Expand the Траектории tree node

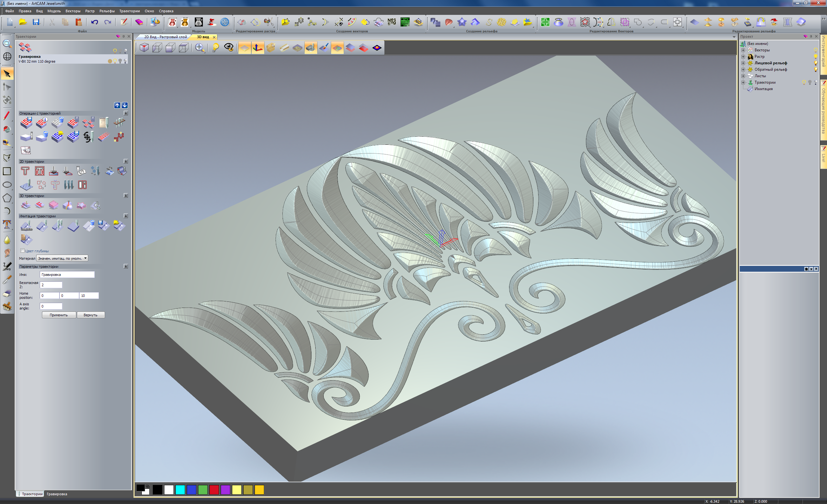[x=743, y=82]
